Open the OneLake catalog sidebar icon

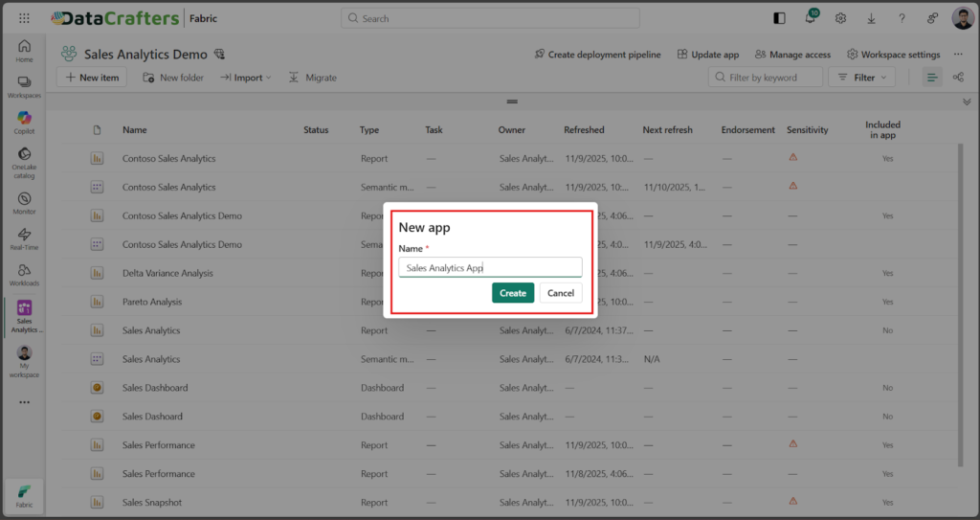(x=24, y=159)
